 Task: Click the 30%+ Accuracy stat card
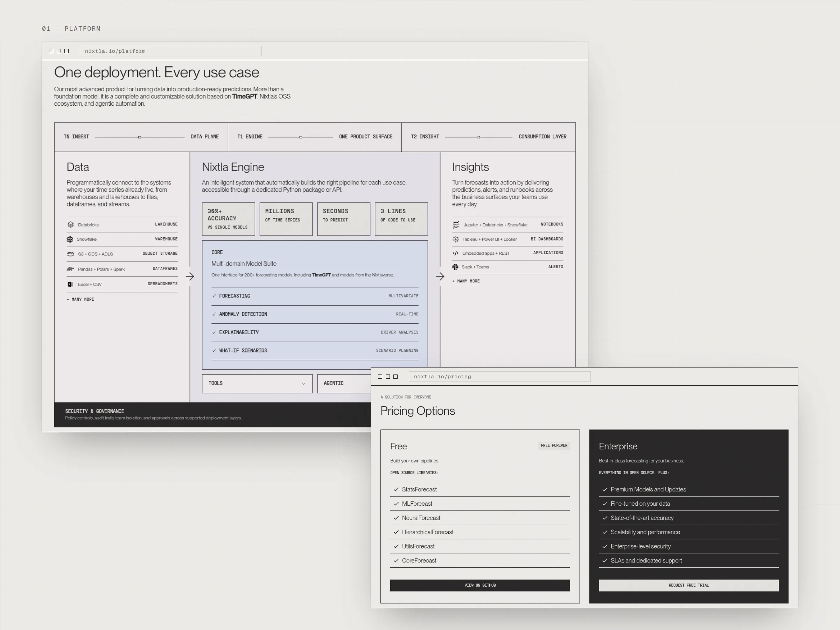(x=229, y=219)
